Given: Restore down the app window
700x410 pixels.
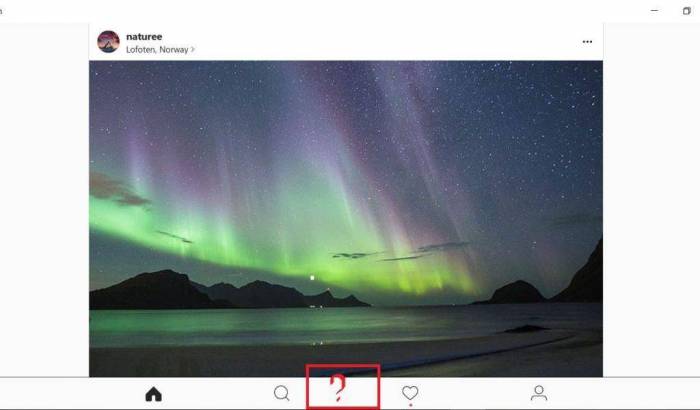Looking at the screenshot, I should pyautogui.click(x=687, y=11).
